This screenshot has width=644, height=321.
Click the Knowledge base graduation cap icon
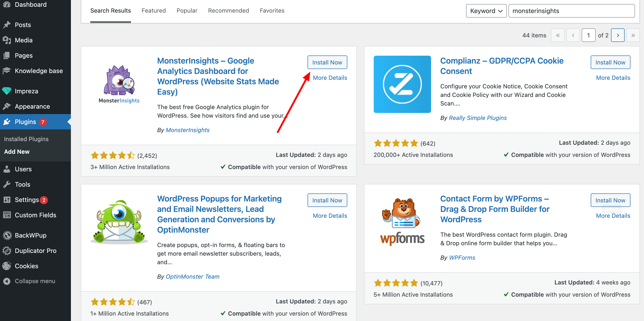pyautogui.click(x=7, y=71)
